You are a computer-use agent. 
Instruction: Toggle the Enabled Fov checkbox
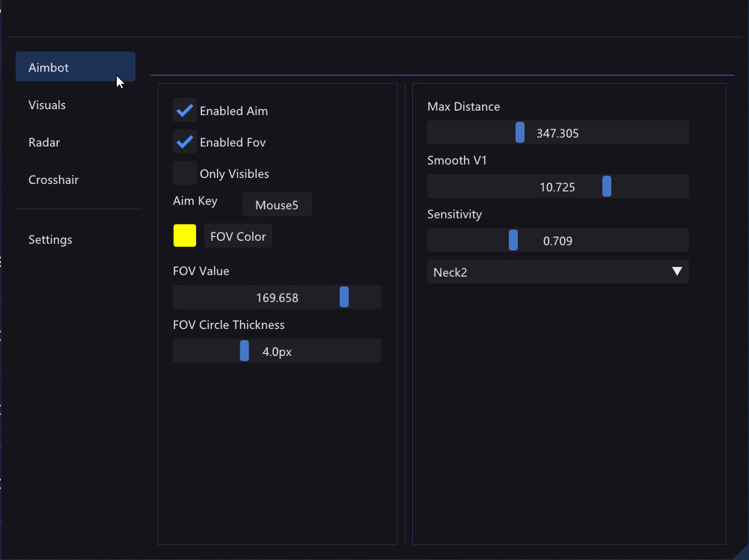coord(185,142)
